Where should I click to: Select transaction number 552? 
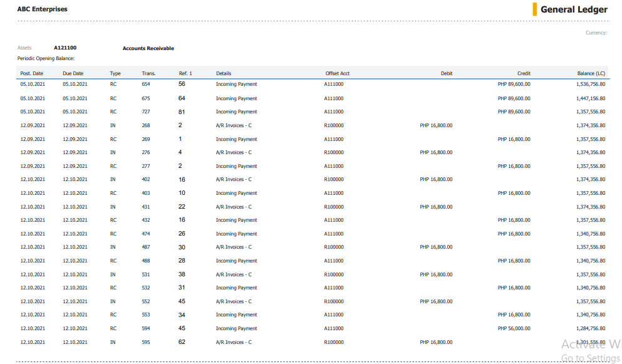(x=146, y=302)
